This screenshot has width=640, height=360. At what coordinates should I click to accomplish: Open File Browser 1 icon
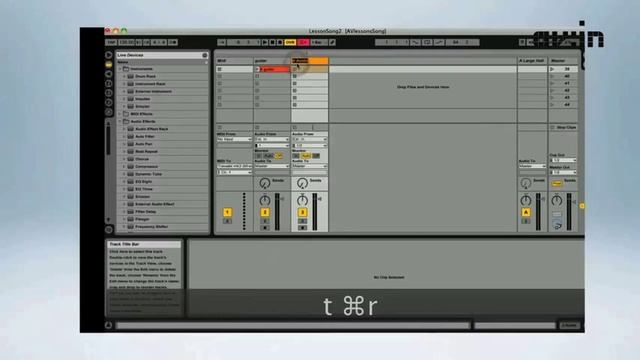coord(109,83)
